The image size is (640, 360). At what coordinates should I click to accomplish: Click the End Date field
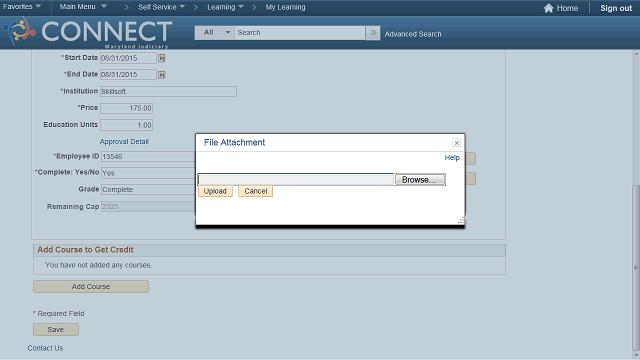128,74
